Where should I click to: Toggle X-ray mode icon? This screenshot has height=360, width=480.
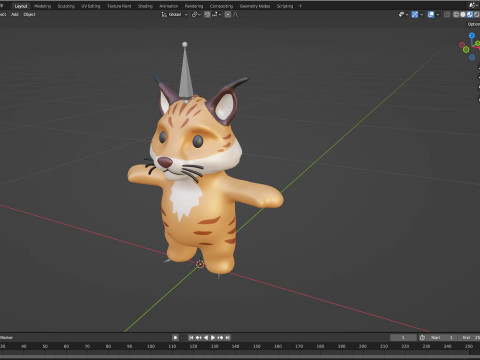tap(447, 14)
